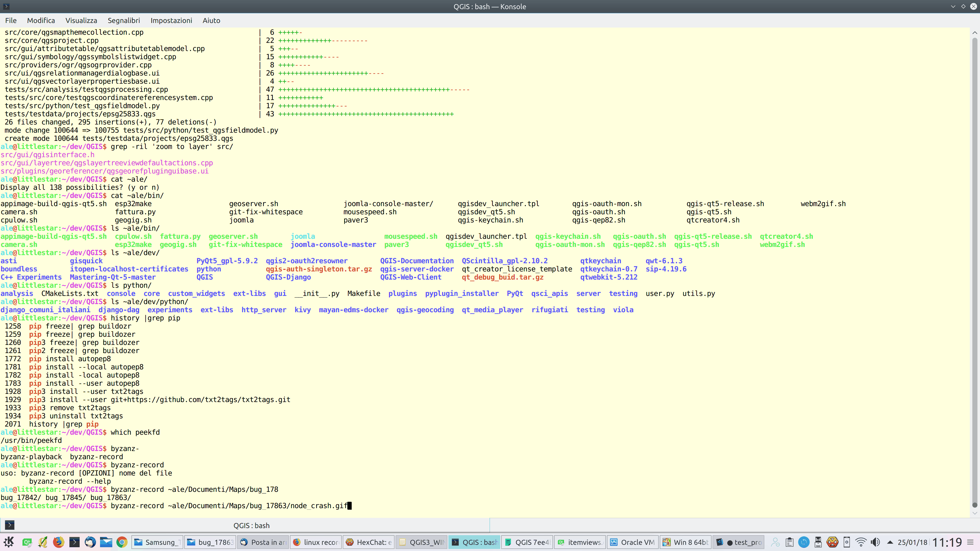The image size is (980, 551).
Task: Switch to the Win 8 64bit VM window
Action: point(686,542)
